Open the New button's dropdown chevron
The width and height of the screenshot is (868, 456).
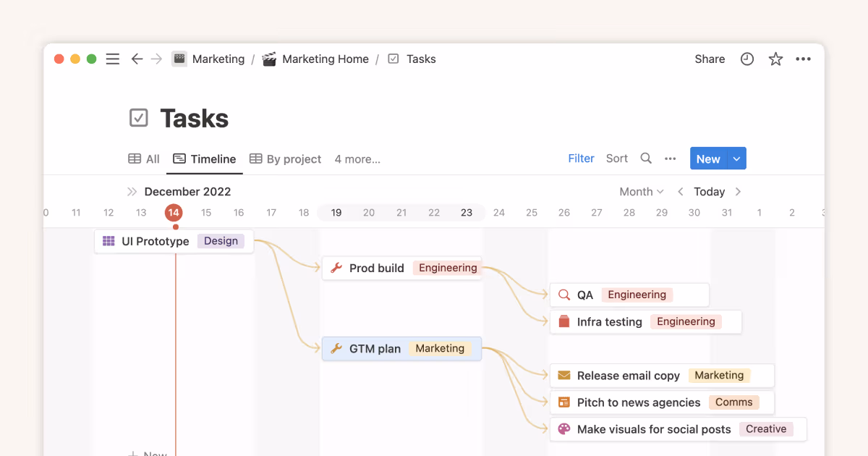737,158
